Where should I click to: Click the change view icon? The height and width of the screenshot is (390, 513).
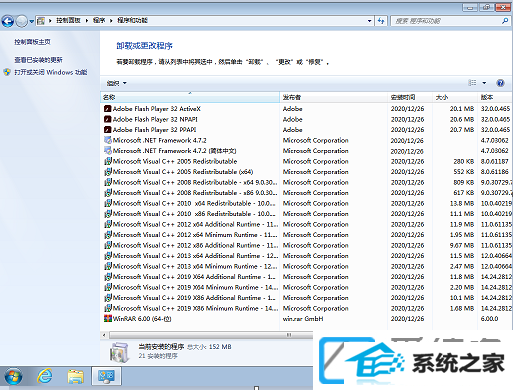472,83
